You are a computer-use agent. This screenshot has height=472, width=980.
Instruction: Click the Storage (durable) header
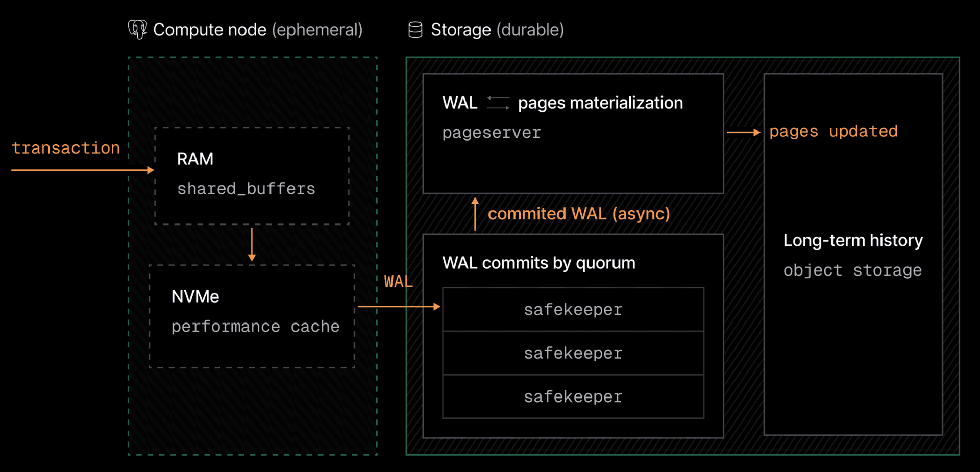click(x=497, y=30)
